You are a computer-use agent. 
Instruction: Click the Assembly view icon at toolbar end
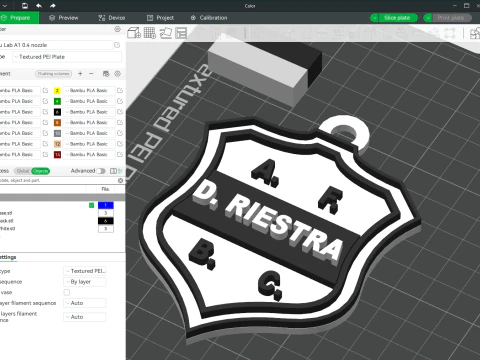[x=475, y=34]
